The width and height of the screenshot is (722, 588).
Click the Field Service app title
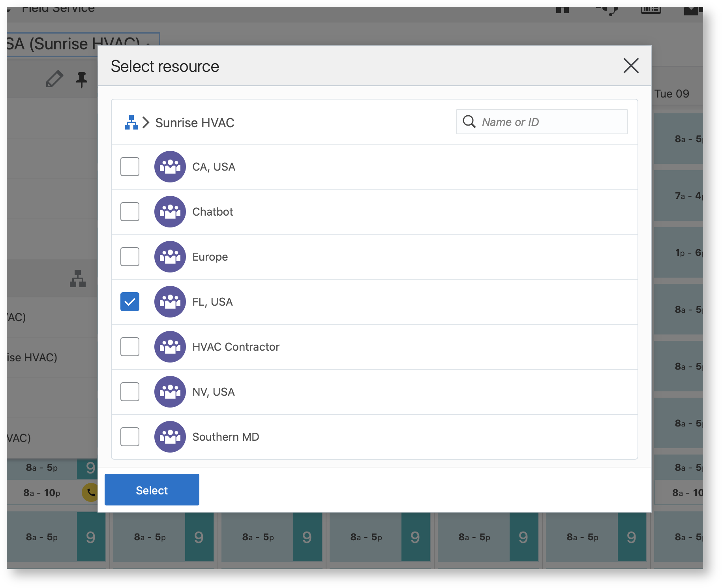pyautogui.click(x=58, y=7)
